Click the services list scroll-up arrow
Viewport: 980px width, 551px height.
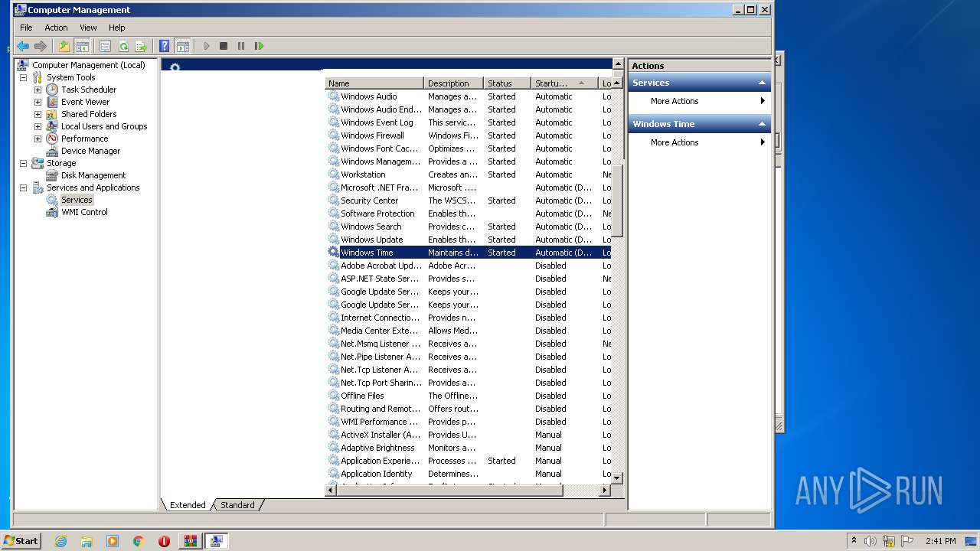tap(618, 83)
